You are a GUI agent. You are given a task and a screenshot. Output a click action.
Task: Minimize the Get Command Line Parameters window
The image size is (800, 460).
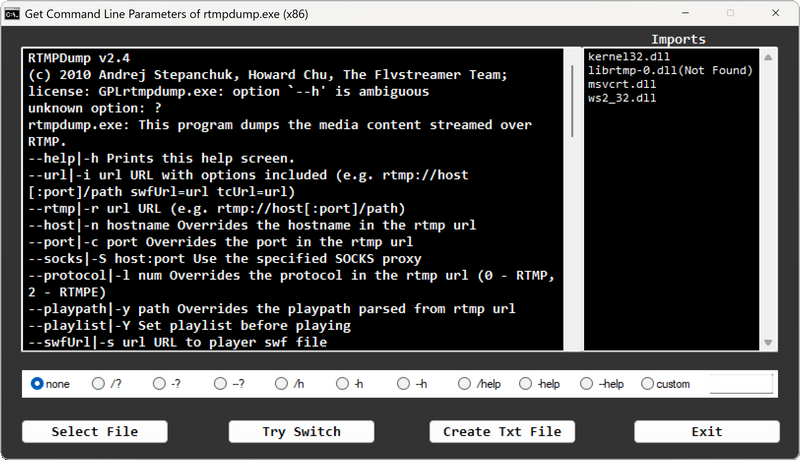pyautogui.click(x=685, y=13)
